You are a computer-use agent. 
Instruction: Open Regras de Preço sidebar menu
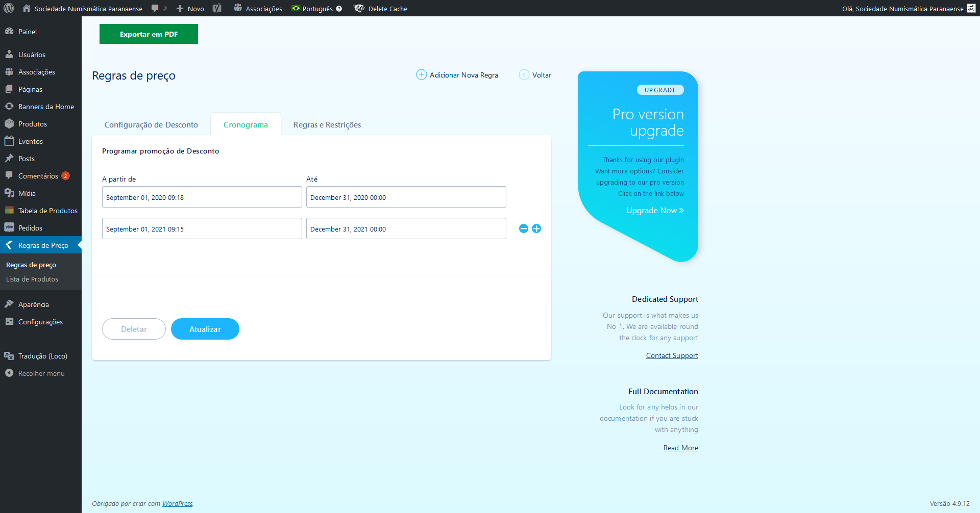[41, 245]
